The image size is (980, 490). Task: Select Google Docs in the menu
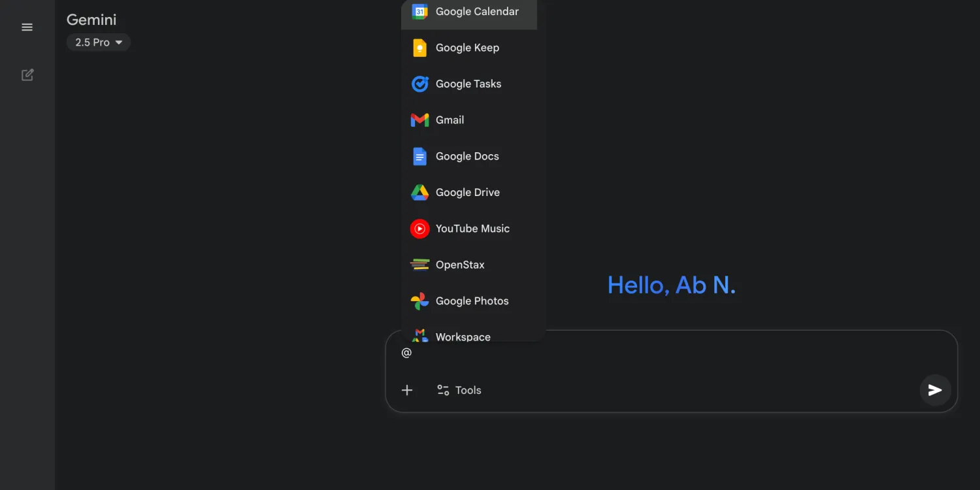pyautogui.click(x=466, y=156)
